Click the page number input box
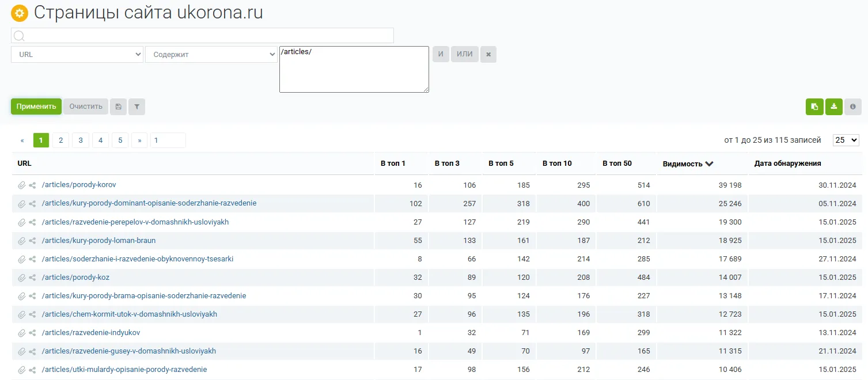868x380 pixels. 168,140
